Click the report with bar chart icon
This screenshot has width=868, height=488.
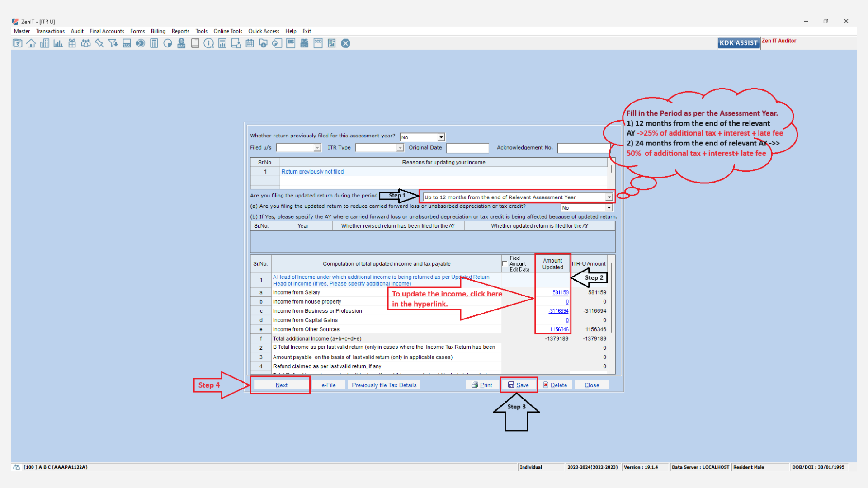pos(222,43)
